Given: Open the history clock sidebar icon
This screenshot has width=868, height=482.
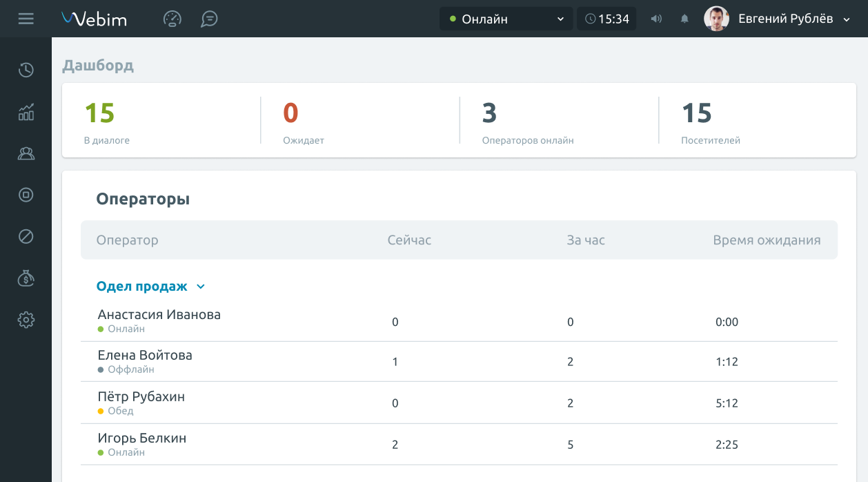Looking at the screenshot, I should (26, 70).
